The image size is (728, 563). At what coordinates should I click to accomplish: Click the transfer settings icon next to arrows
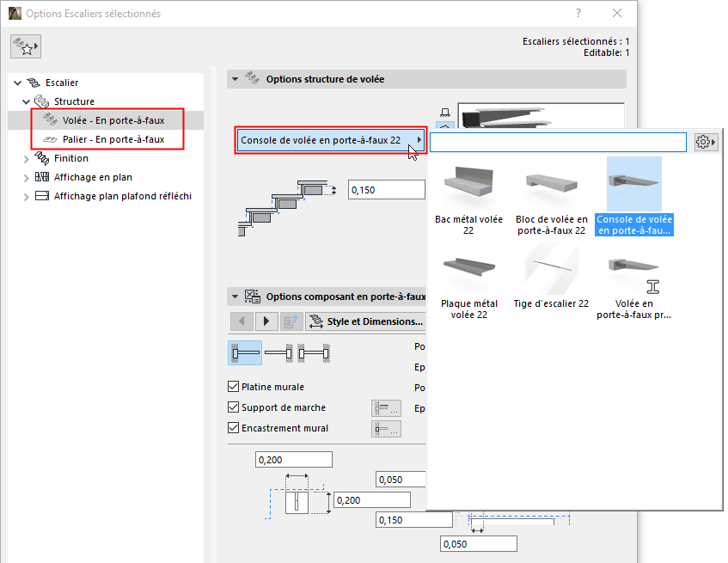(291, 321)
